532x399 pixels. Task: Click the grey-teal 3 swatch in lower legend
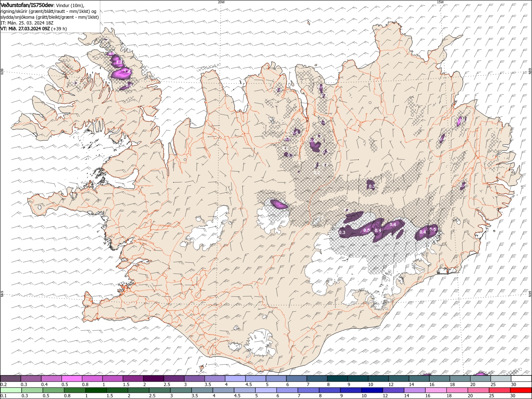(181, 390)
